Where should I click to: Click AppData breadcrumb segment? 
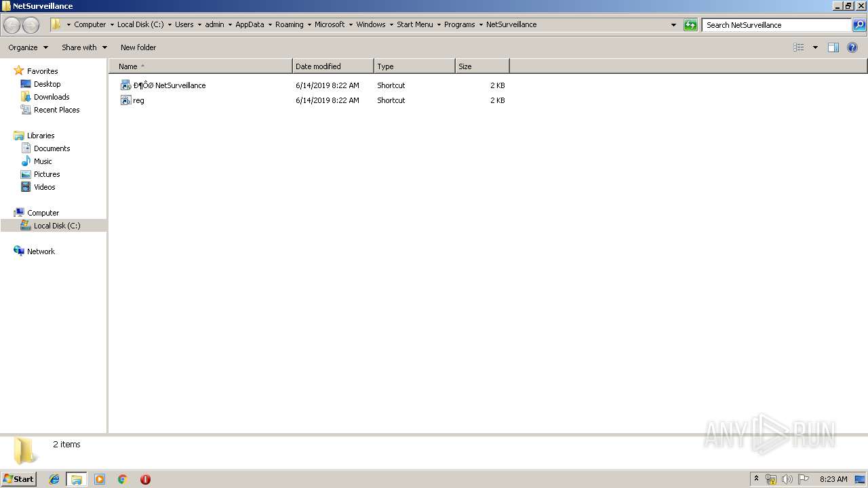(250, 24)
